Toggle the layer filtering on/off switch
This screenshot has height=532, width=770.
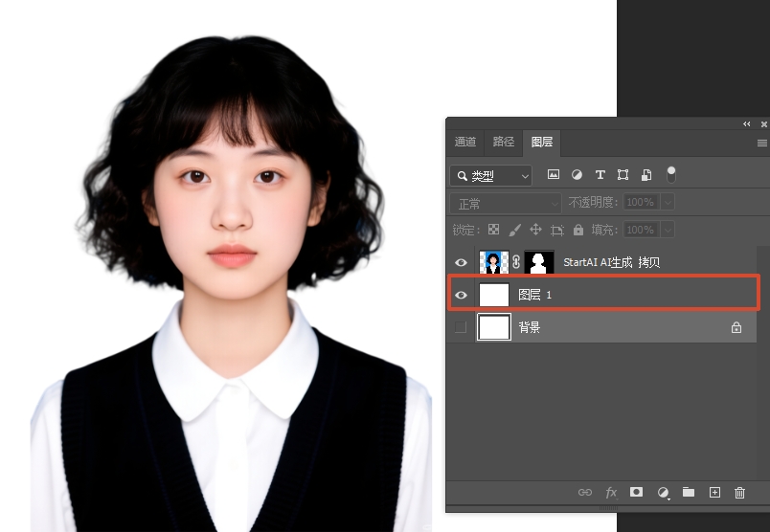671,174
